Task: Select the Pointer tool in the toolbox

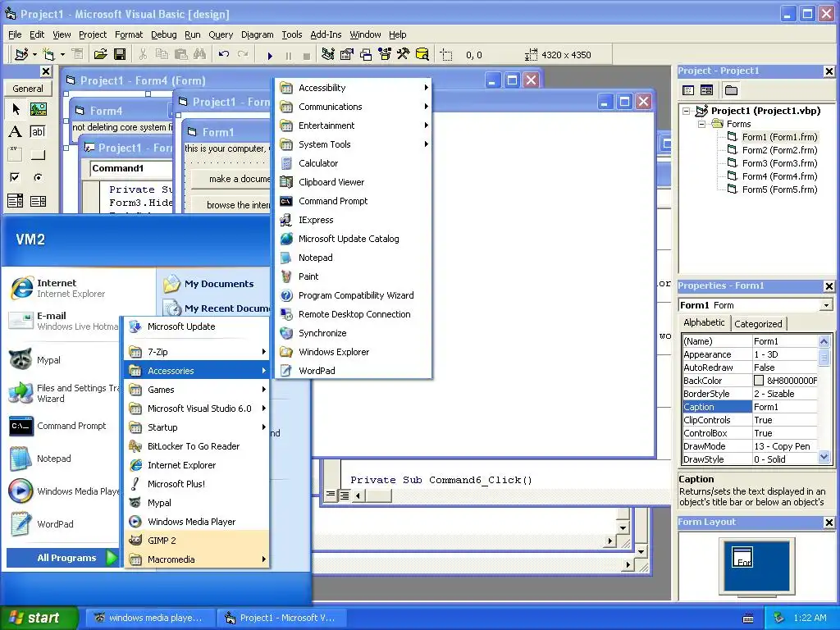Action: tap(16, 109)
